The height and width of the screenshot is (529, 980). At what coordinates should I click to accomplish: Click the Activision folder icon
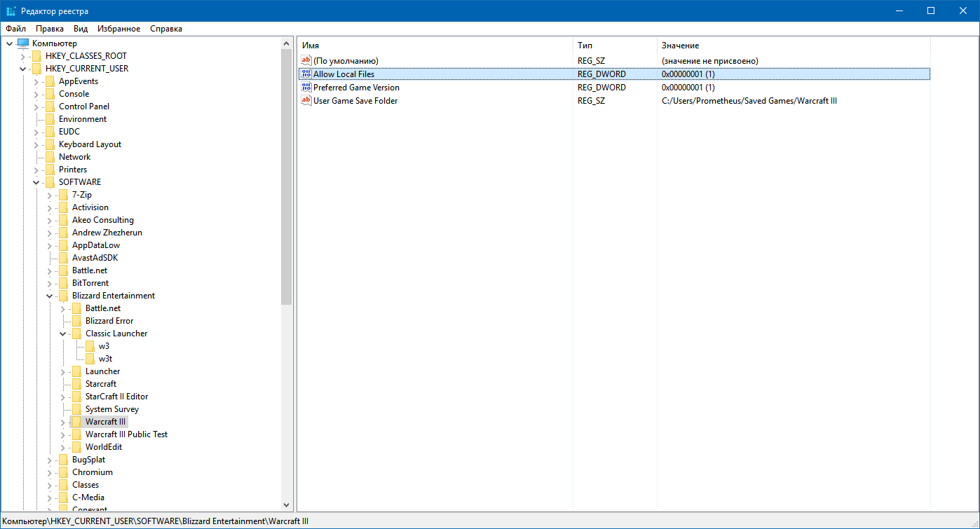[x=63, y=207]
